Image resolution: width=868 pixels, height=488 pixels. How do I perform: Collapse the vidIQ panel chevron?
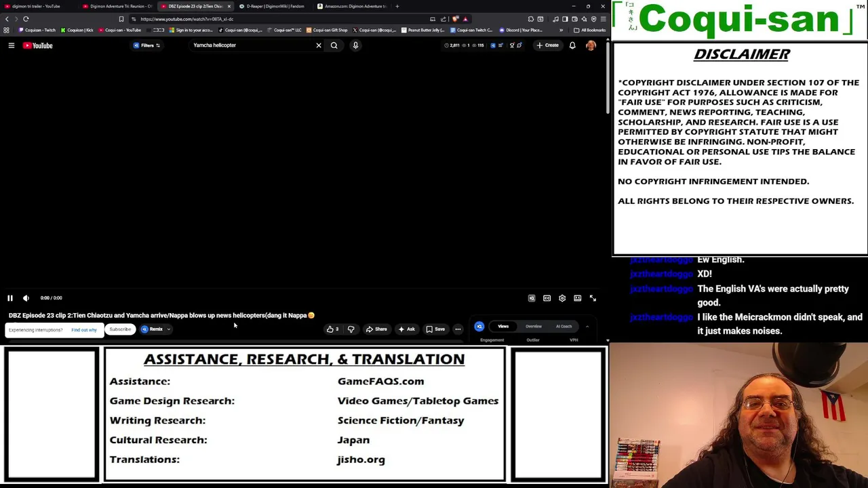(x=587, y=327)
